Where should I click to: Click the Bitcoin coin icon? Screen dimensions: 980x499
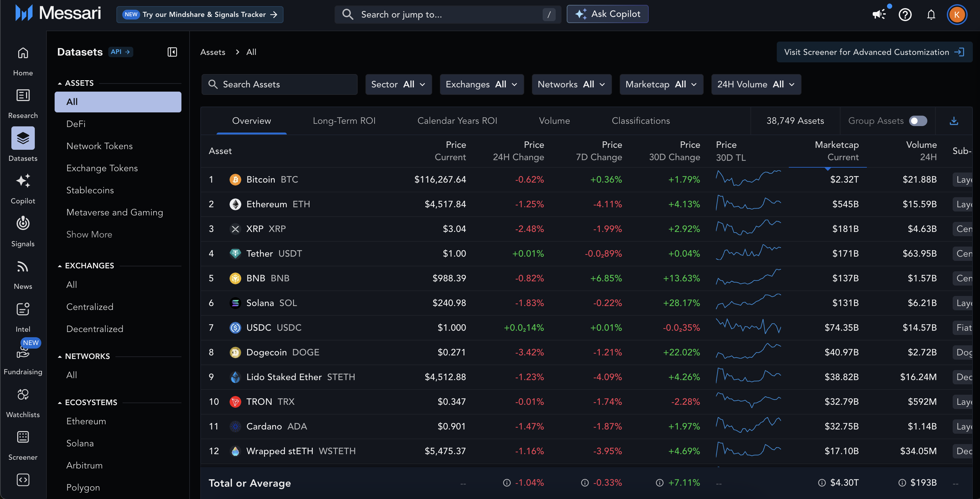[235, 179]
